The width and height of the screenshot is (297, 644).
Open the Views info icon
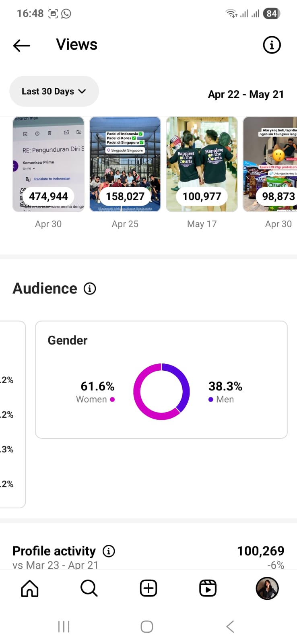[x=272, y=45]
